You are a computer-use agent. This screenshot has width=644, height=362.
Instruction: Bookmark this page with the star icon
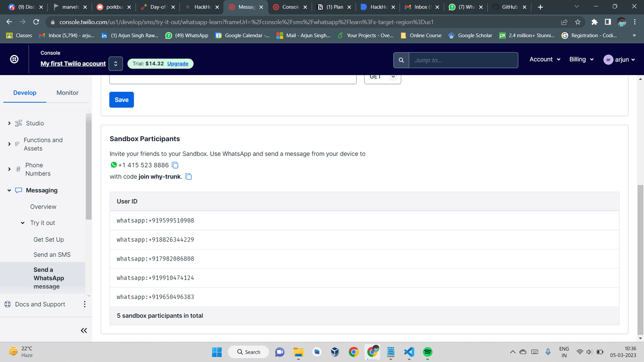coord(578,22)
